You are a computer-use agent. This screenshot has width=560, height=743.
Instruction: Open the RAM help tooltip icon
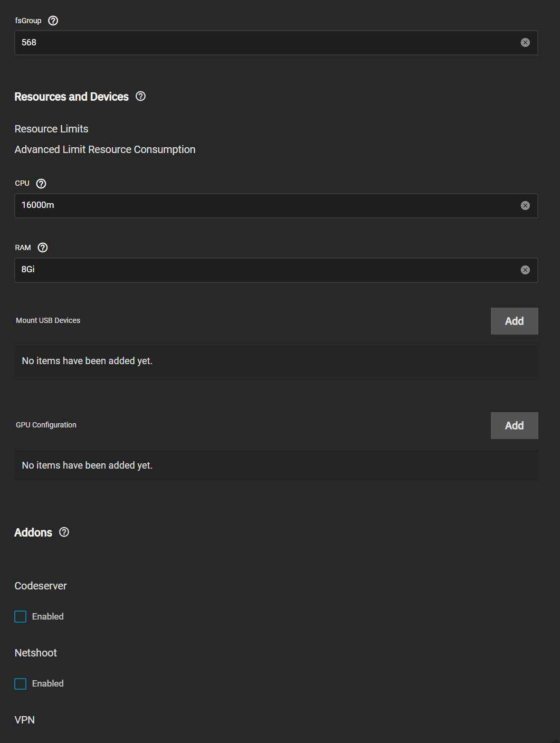tap(43, 247)
